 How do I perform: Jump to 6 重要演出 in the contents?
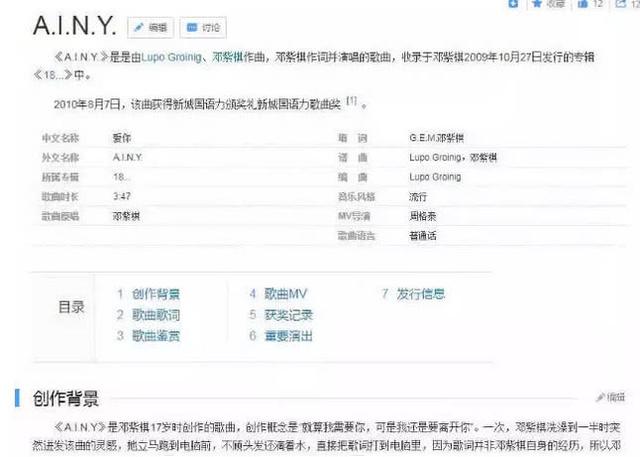[x=282, y=336]
